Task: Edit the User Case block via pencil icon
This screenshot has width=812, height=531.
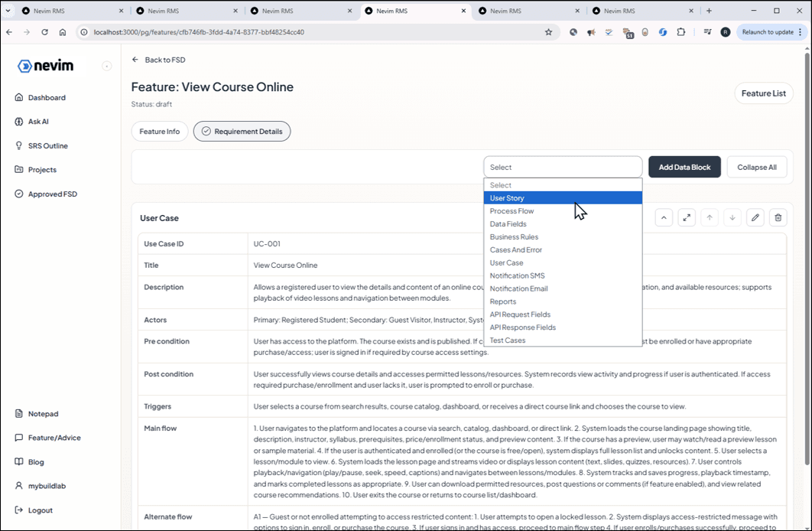Action: [755, 217]
